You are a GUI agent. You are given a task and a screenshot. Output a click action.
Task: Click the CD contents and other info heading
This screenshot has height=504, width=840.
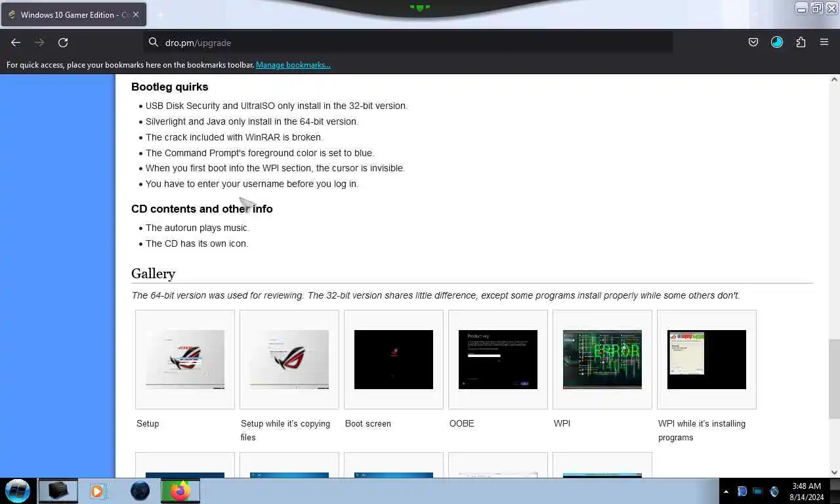tap(201, 209)
